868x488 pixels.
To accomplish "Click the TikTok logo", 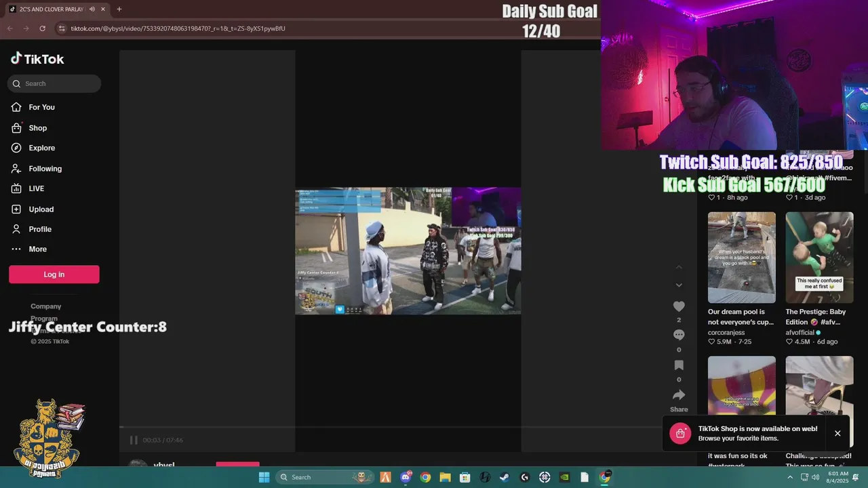I will coord(37,59).
